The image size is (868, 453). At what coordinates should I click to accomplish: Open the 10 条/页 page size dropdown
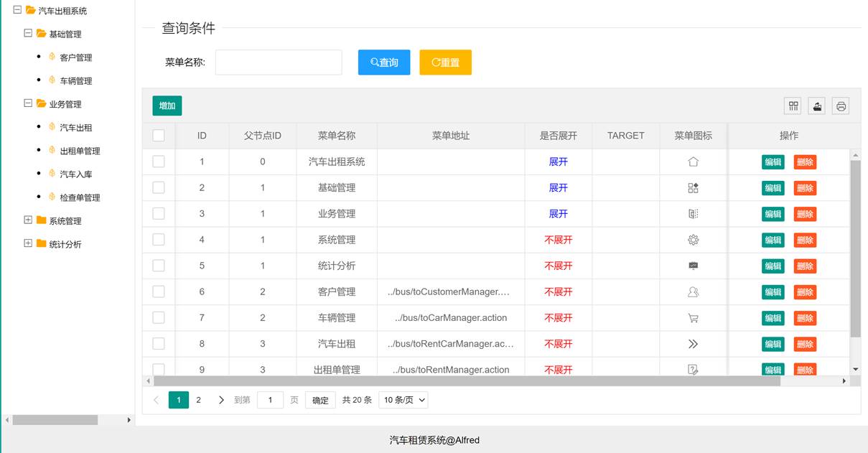(x=403, y=400)
